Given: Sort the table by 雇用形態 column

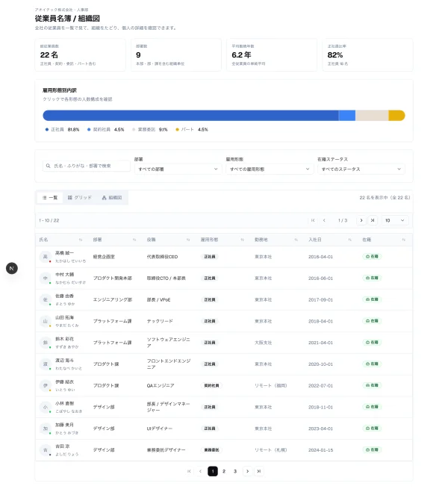Looking at the screenshot, I should [x=242, y=240].
